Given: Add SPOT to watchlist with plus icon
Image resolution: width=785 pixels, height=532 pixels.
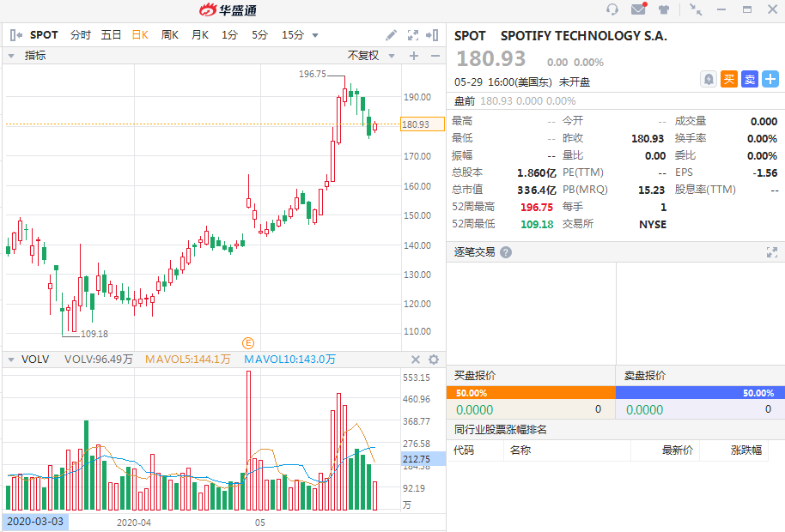Looking at the screenshot, I should pos(770,79).
